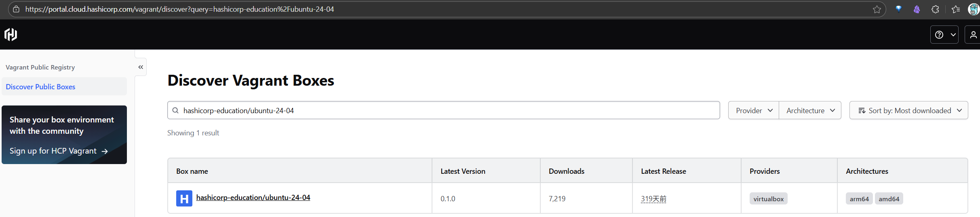The width and height of the screenshot is (980, 217).
Task: Click the purple Obsidian extension icon
Action: coord(917,9)
